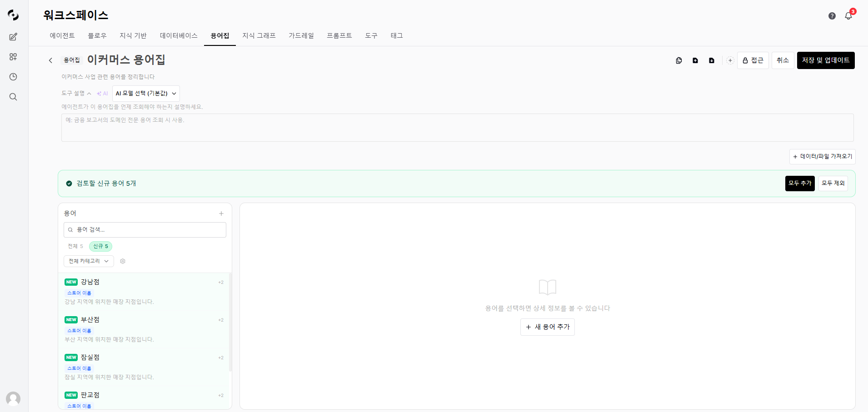Select the 강남점 term
Screen dimensions: 868x412
point(144,292)
